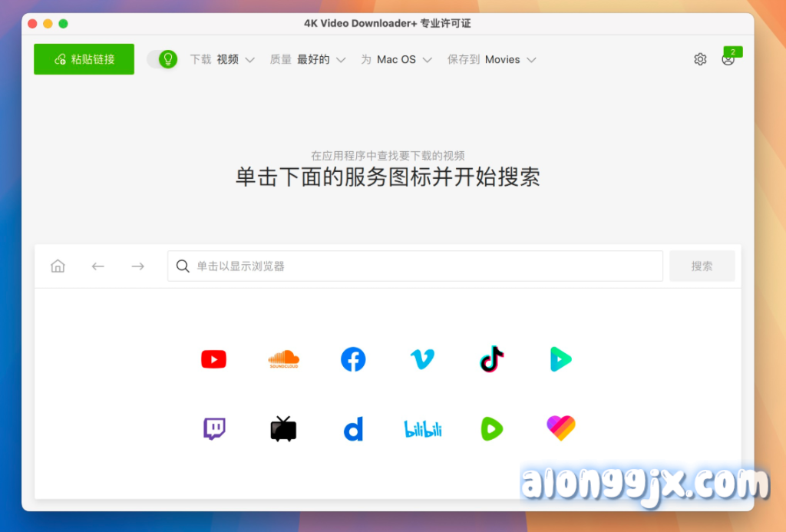The image size is (786, 532).
Task: Click the green 粘贴链接 button
Action: pyautogui.click(x=84, y=59)
